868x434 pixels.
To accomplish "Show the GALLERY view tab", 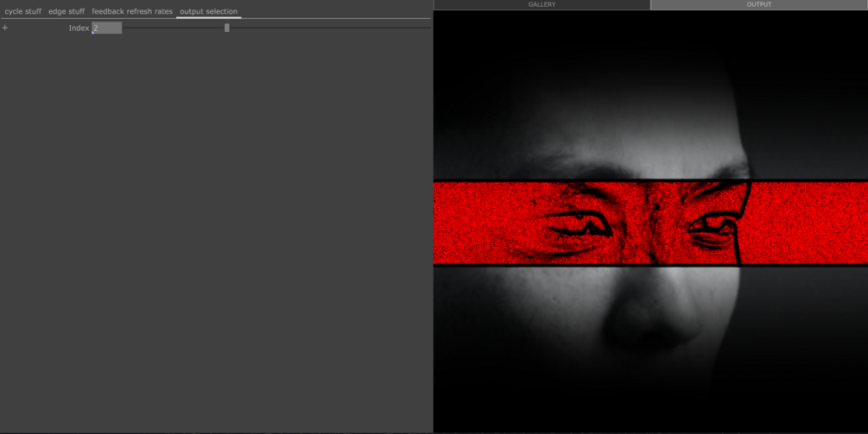I will click(x=542, y=4).
